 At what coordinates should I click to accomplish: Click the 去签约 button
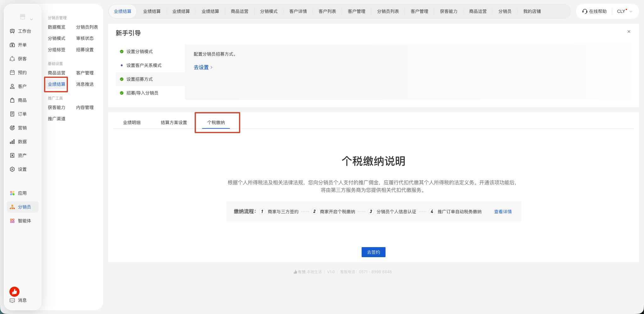pyautogui.click(x=374, y=252)
